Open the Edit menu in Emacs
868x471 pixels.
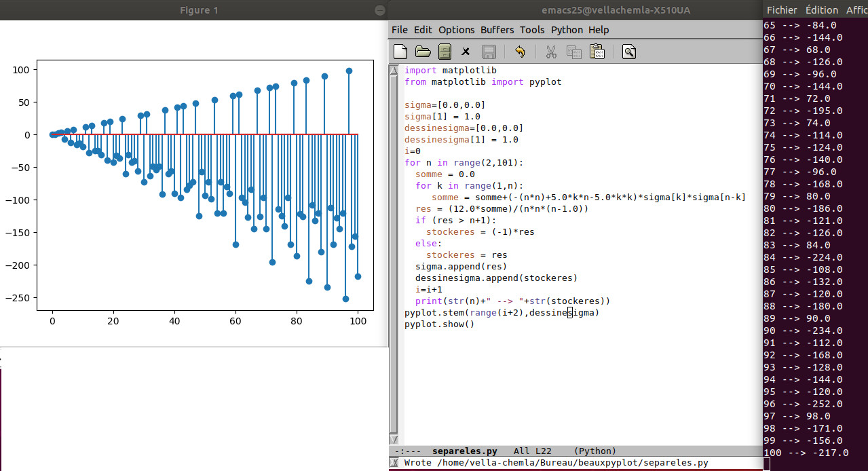pos(423,30)
